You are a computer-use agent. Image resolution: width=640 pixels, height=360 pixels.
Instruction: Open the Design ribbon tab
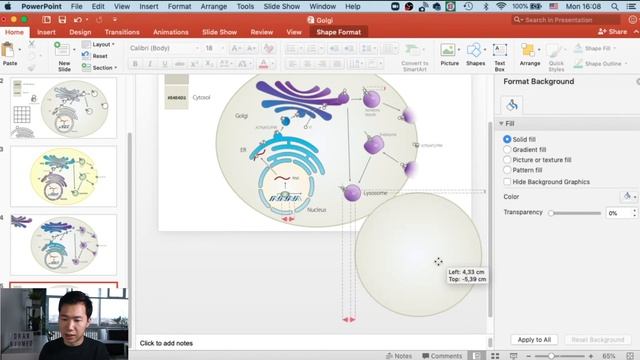pos(80,32)
